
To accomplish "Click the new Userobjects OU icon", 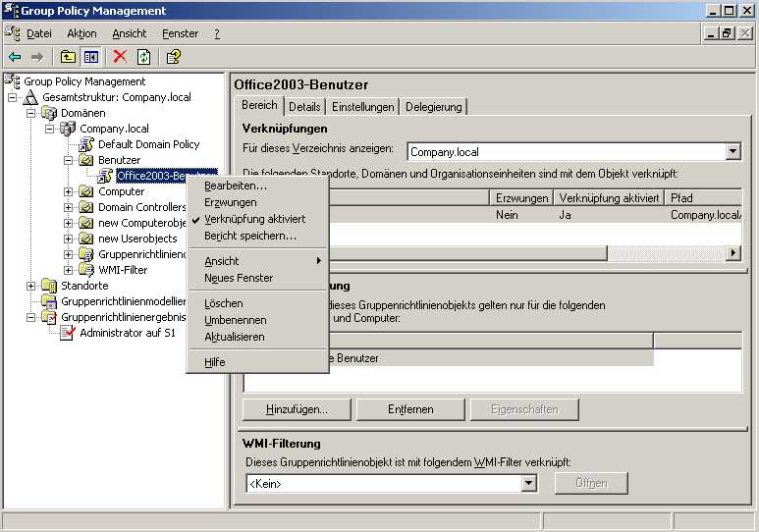I will [x=85, y=239].
